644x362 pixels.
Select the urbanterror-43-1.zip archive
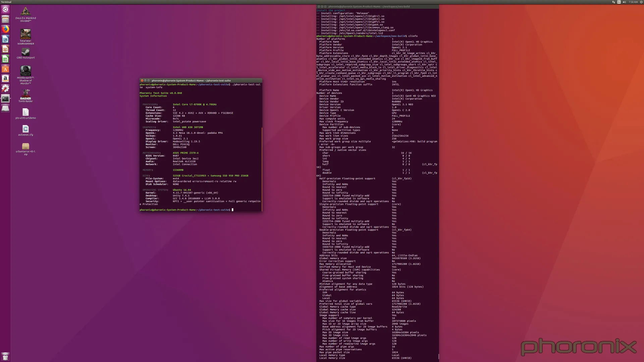25,149
